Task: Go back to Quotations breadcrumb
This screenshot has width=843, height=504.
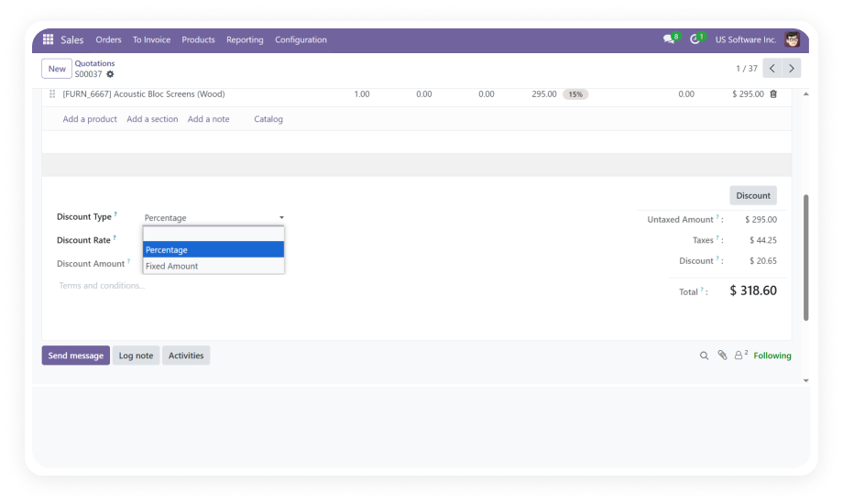Action: pos(94,63)
